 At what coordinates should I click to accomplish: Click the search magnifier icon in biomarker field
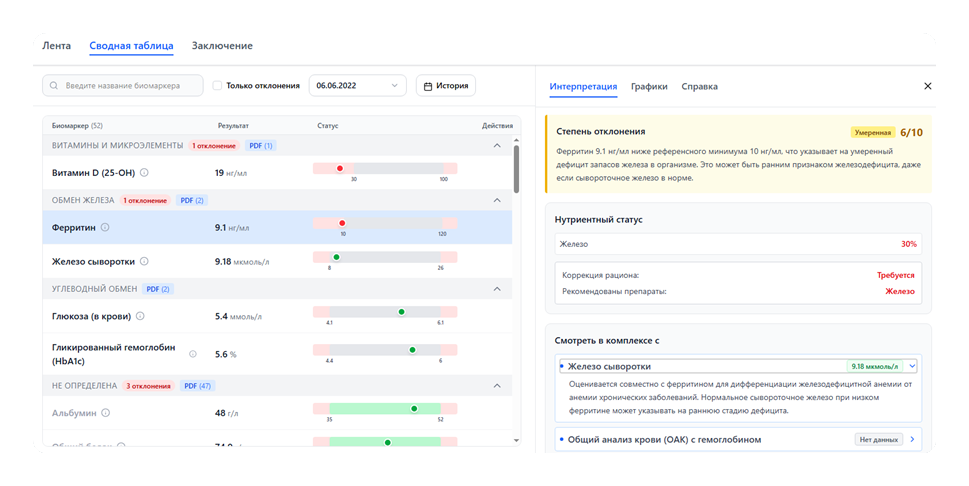[x=54, y=86]
